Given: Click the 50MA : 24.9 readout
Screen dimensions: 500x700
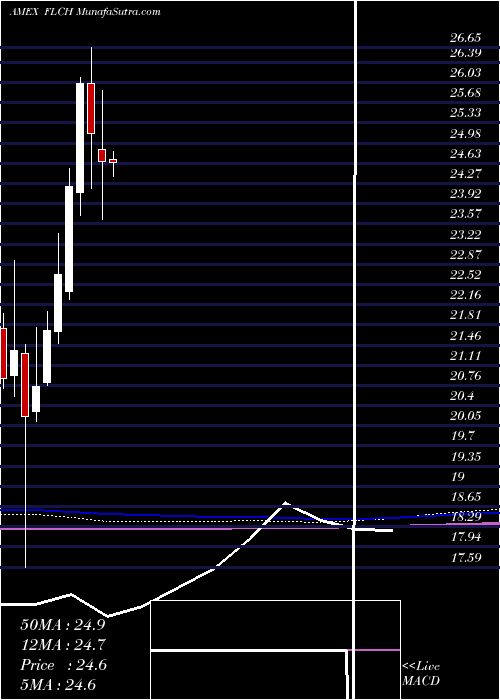Looking at the screenshot, I should (64, 625).
